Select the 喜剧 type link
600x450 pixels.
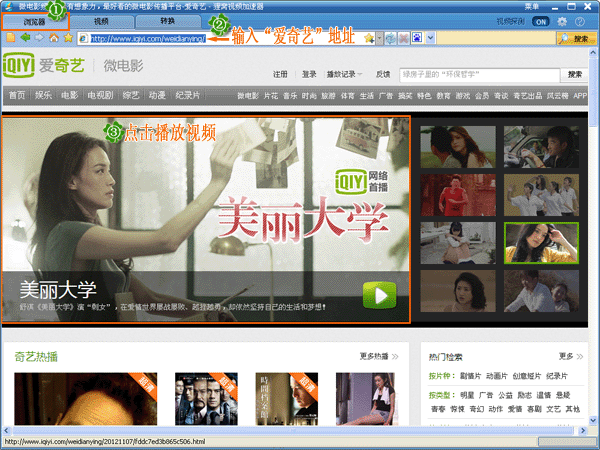click(x=534, y=409)
